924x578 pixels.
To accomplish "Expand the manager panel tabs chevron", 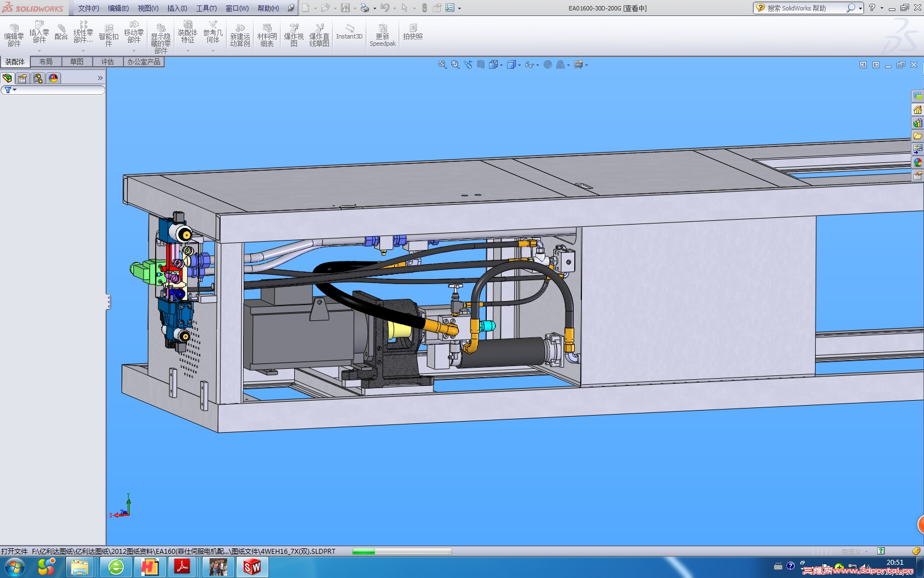I will pos(100,78).
